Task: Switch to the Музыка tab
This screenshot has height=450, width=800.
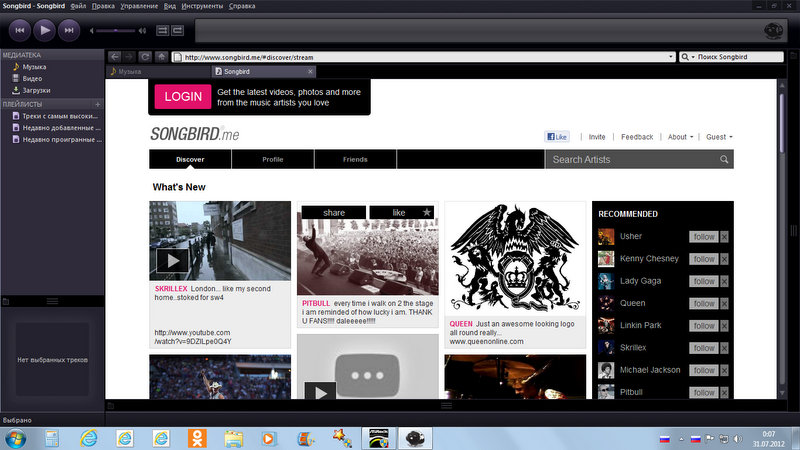Action: 158,72
